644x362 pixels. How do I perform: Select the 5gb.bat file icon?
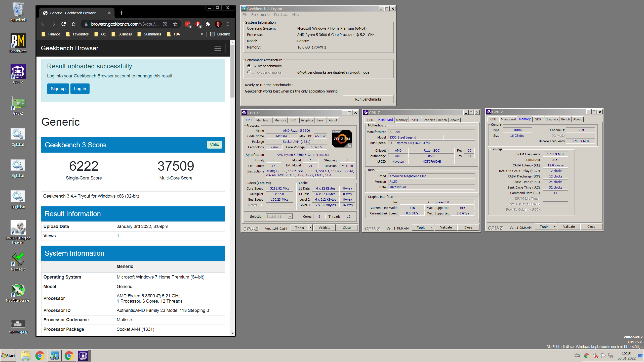[18, 168]
